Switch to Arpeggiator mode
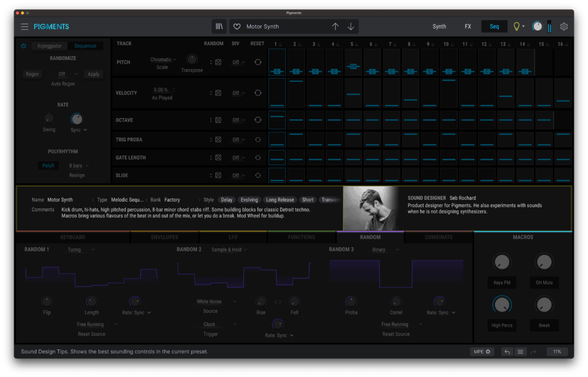This screenshot has height=377, width=588. click(x=49, y=46)
